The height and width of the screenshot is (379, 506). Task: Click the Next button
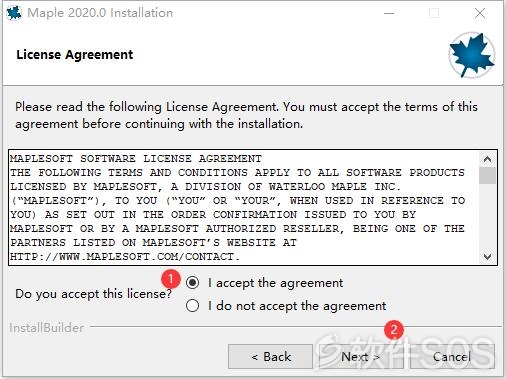[x=359, y=357]
